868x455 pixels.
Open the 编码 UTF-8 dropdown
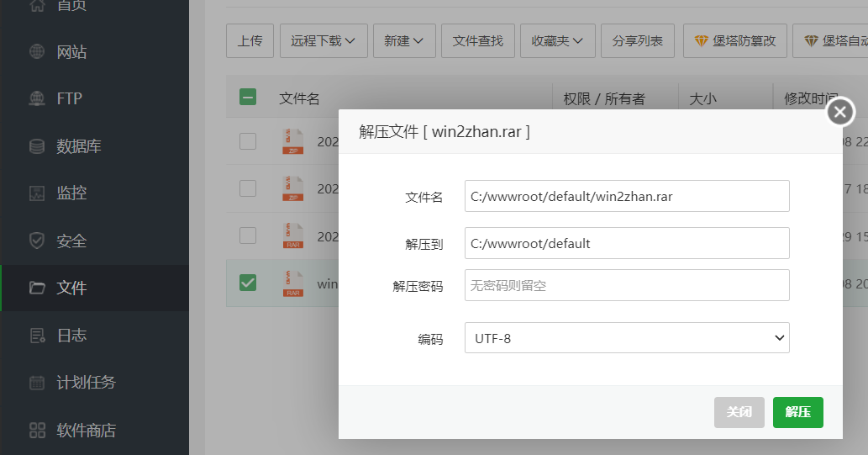click(627, 338)
